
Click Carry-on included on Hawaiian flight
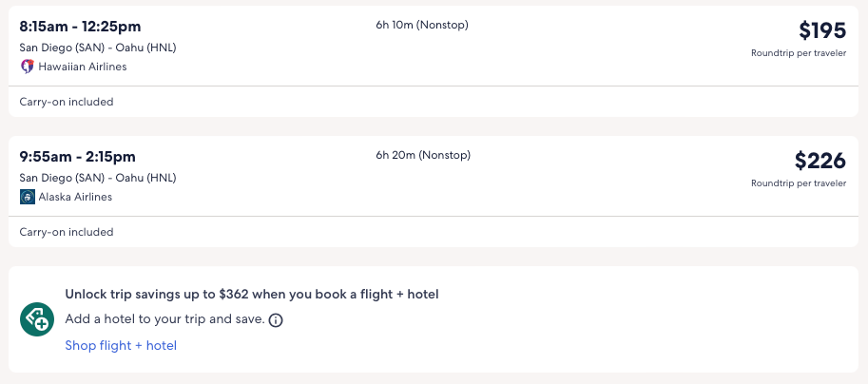pos(67,102)
